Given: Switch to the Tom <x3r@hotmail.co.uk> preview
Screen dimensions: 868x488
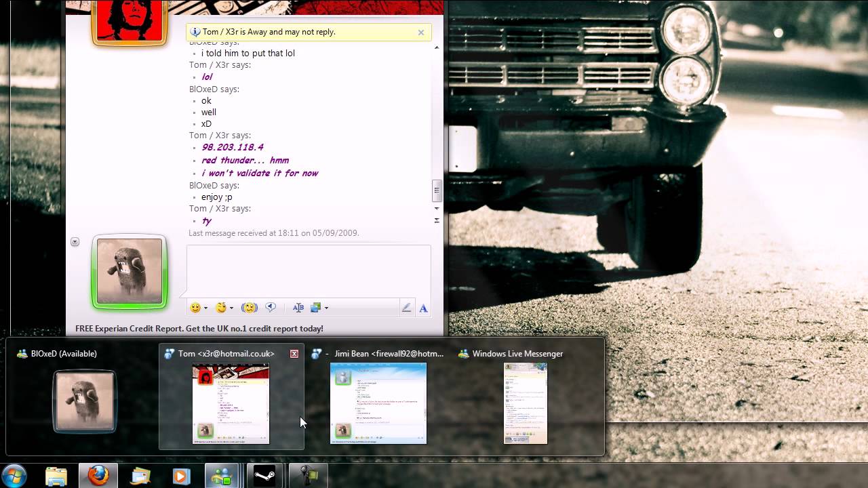Looking at the screenshot, I should point(231,396).
